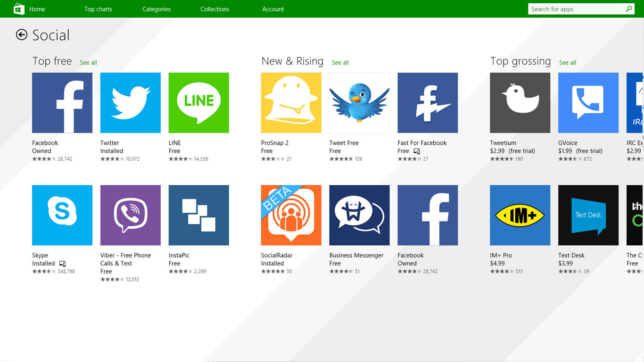The image size is (644, 362).
Task: Click the 'Business Messenger' app name
Action: (356, 255)
